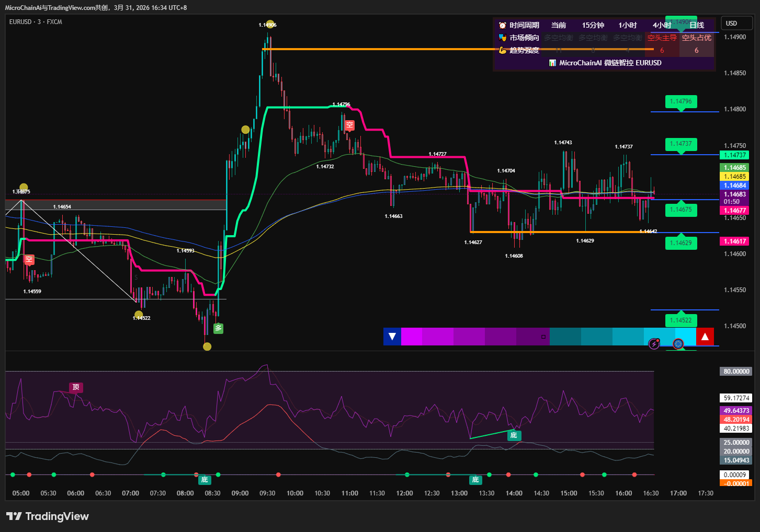Click the yellow dot at the 1.14522 low

tap(138, 315)
